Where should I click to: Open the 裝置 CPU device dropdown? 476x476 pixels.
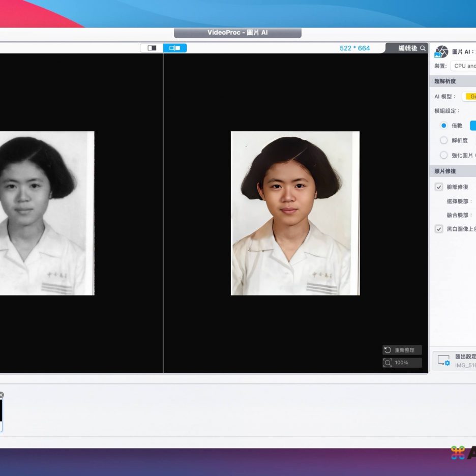pyautogui.click(x=463, y=66)
